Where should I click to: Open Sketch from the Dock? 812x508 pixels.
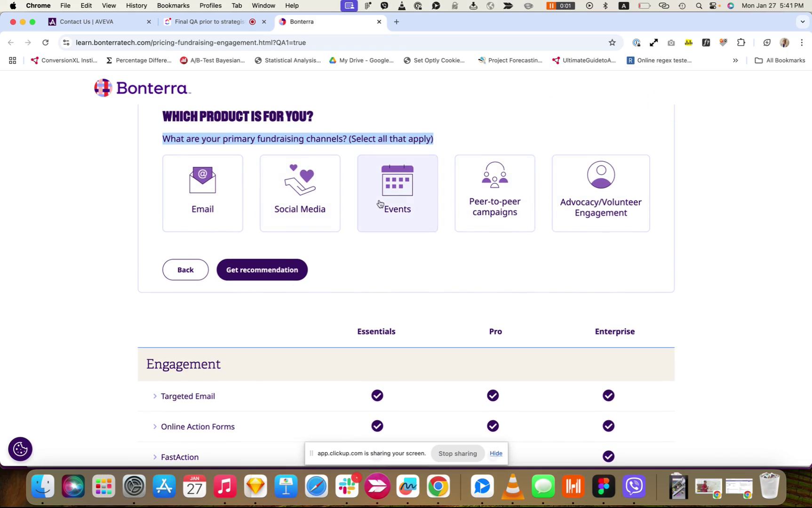click(x=255, y=486)
